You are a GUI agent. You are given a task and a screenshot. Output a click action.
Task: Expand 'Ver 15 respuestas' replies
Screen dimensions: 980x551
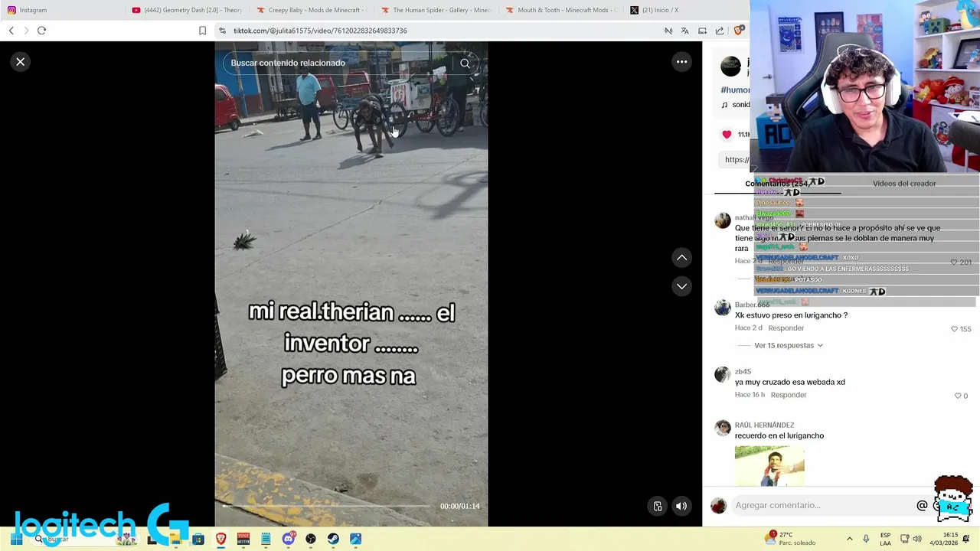[x=788, y=345]
